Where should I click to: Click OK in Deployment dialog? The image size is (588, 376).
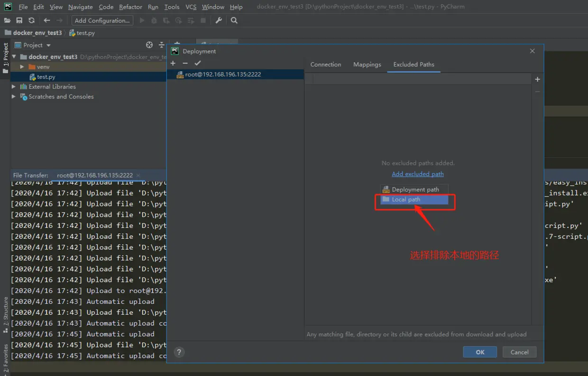click(480, 352)
